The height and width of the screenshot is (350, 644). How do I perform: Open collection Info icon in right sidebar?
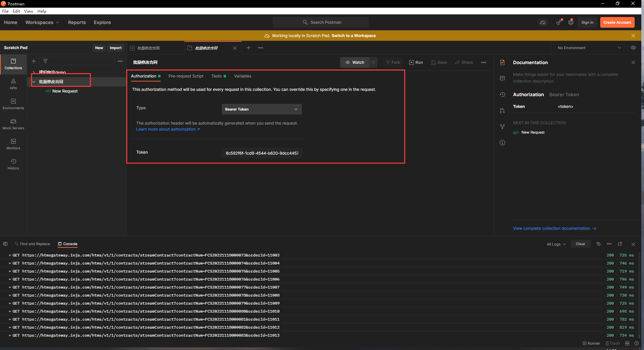502,143
